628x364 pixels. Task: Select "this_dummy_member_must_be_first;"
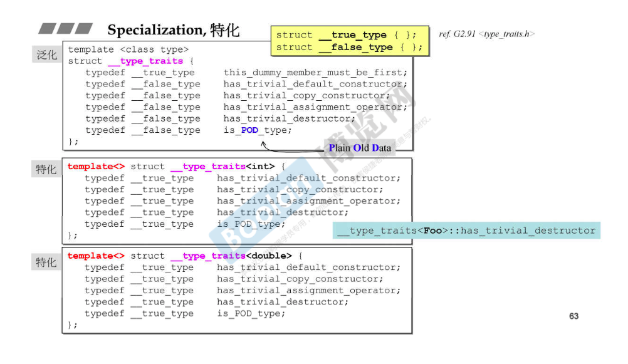[x=315, y=73]
